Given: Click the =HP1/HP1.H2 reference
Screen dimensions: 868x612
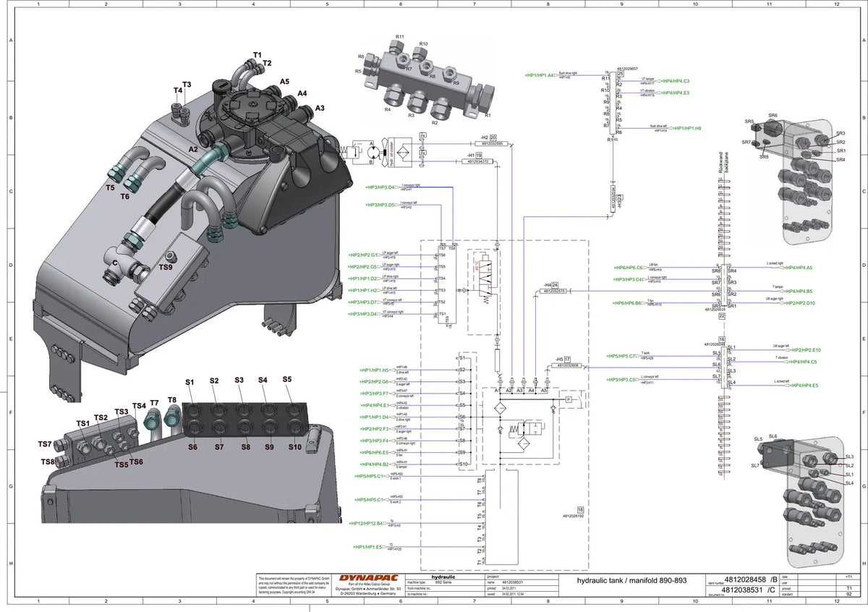Looking at the screenshot, I should [x=362, y=290].
